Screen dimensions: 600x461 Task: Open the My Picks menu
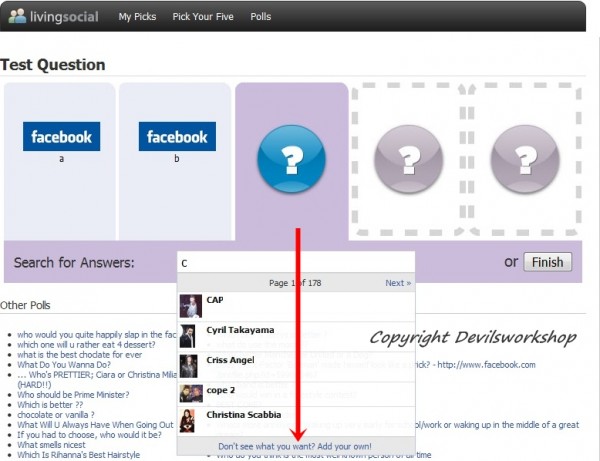coord(137,17)
